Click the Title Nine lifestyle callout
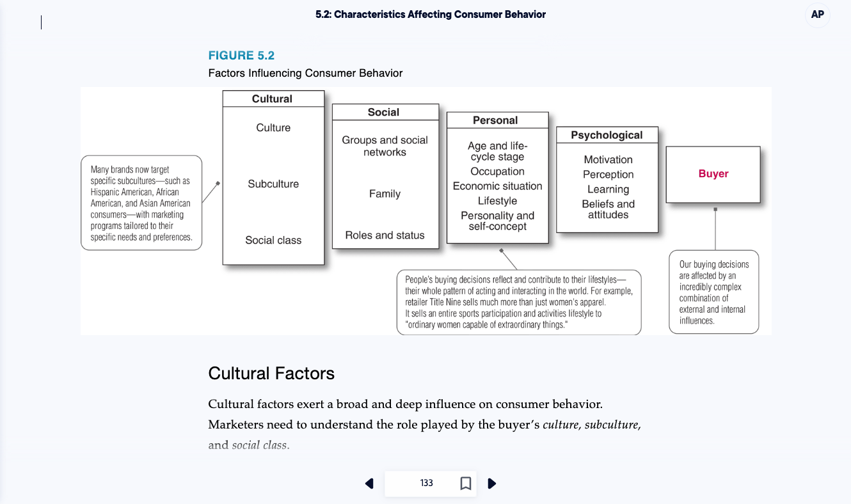 519,303
